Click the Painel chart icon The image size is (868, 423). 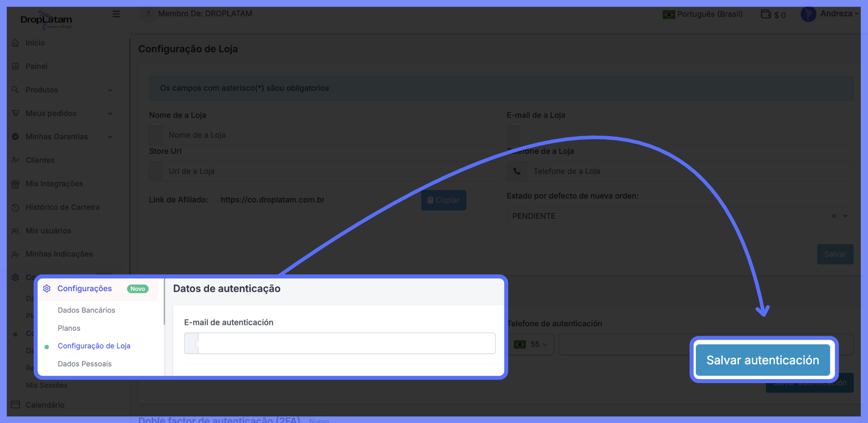tap(16, 67)
